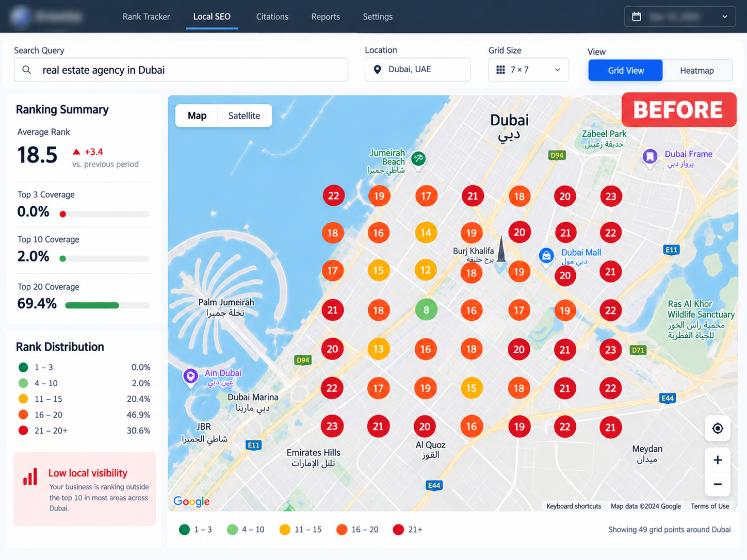Click the Dubai Mall shopping bag pin
The width and height of the screenshot is (747, 560).
[x=546, y=256]
